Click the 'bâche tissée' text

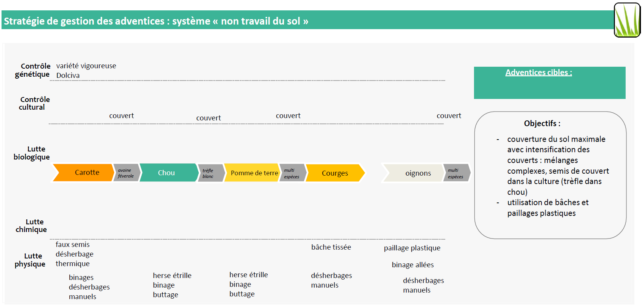click(x=331, y=247)
